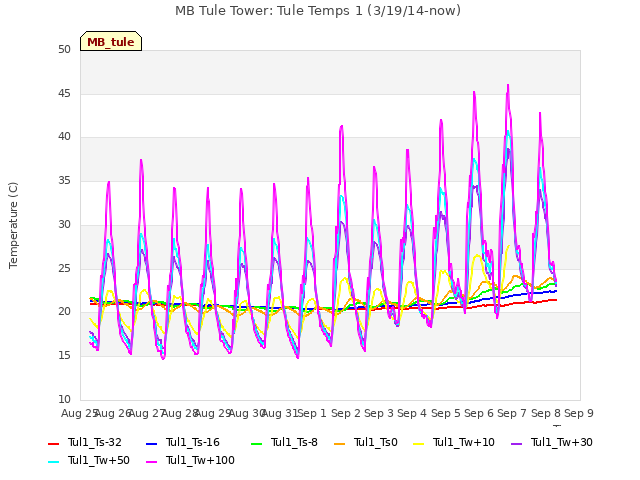
Task: Select the Tul1_Ts-8 legend label
Action: (294, 442)
